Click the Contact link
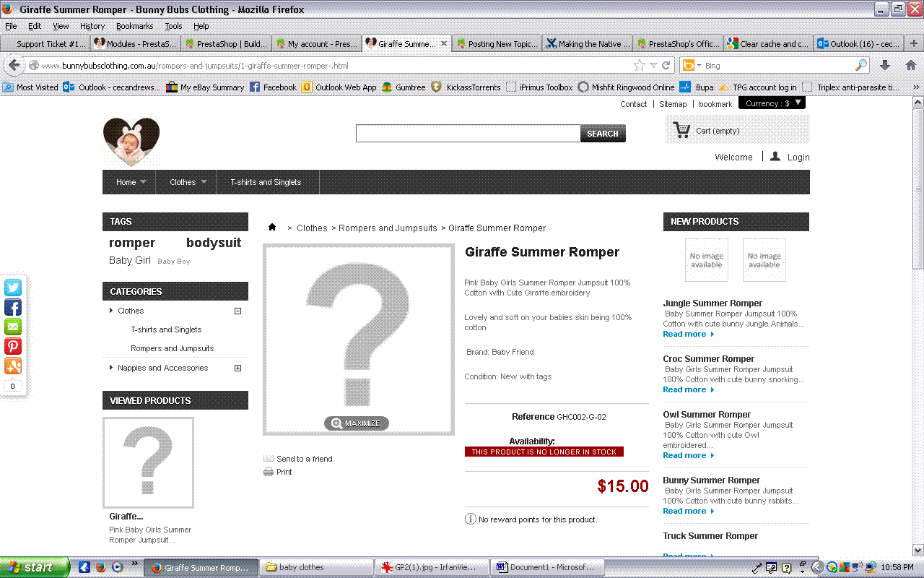Screen dimensions: 924x578 click(x=634, y=104)
